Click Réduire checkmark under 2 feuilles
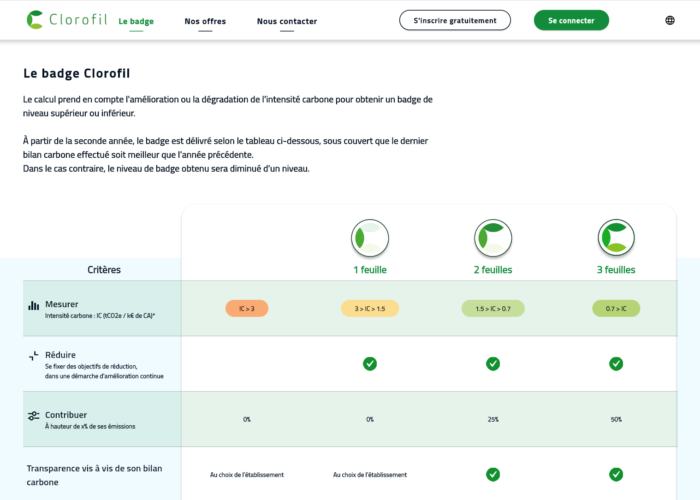The image size is (700, 500). click(493, 364)
